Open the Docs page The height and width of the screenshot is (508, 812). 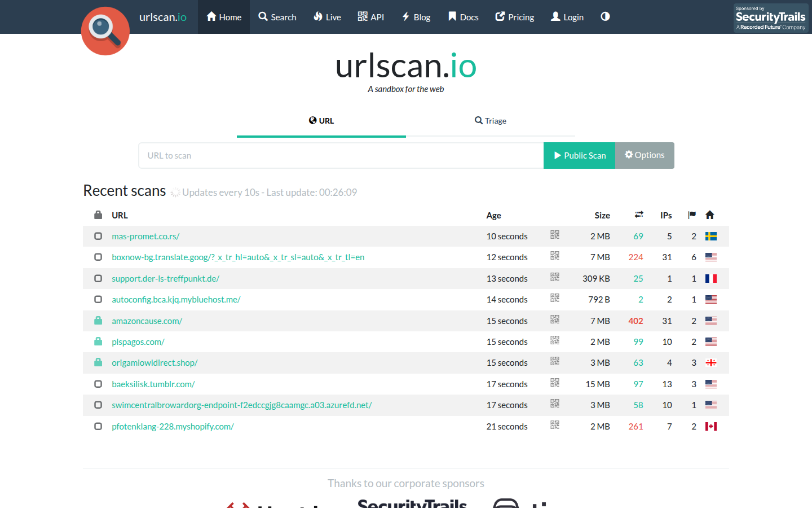coord(464,17)
